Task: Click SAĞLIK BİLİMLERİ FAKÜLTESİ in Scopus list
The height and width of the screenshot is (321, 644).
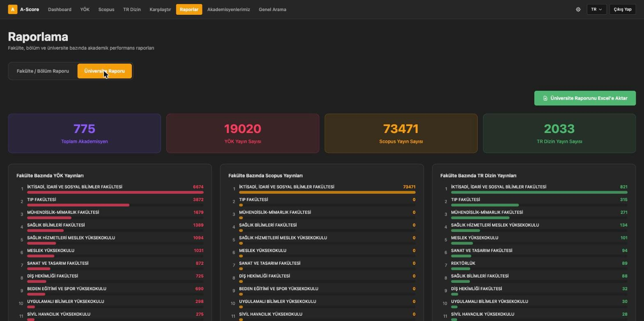Action: point(268,225)
